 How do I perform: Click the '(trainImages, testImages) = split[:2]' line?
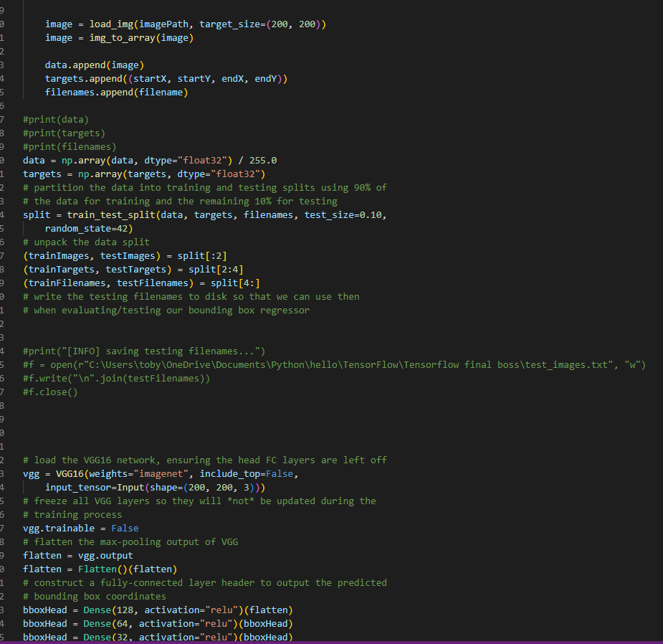(x=125, y=256)
